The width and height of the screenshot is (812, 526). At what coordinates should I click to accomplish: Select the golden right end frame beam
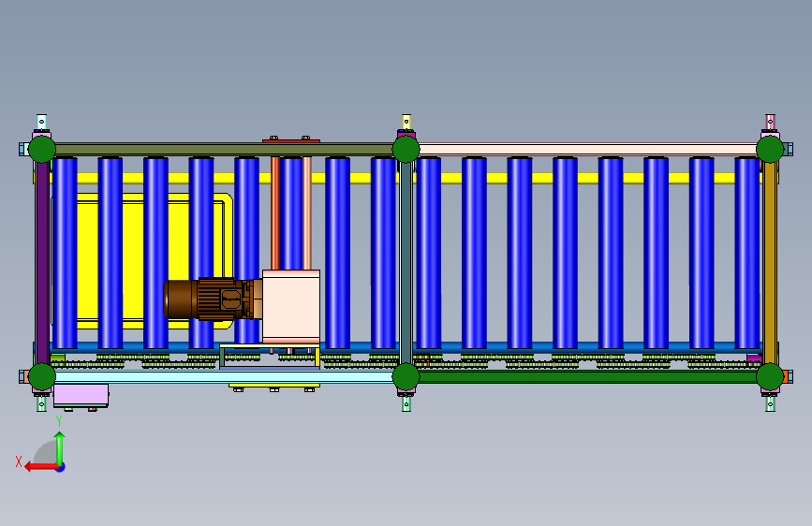(x=770, y=263)
